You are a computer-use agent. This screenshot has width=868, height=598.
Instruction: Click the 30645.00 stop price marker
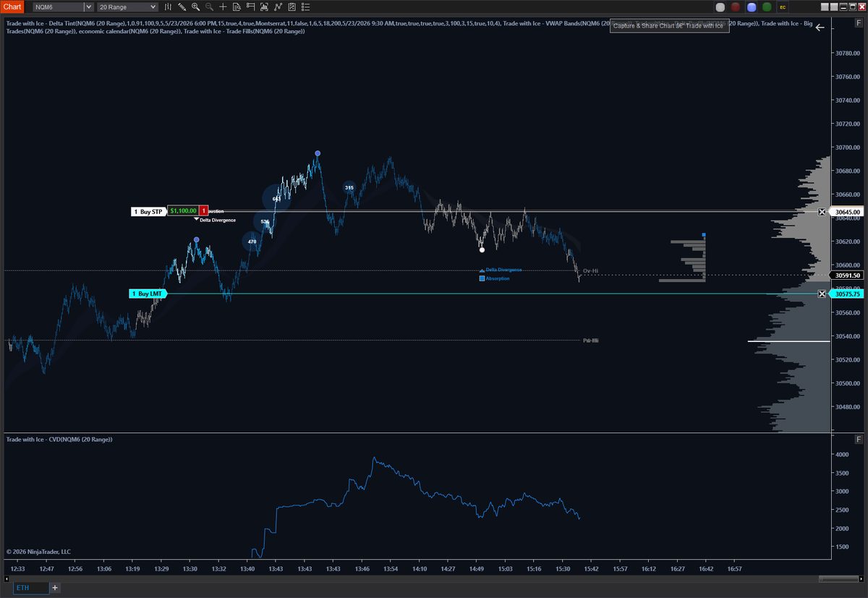coord(847,212)
